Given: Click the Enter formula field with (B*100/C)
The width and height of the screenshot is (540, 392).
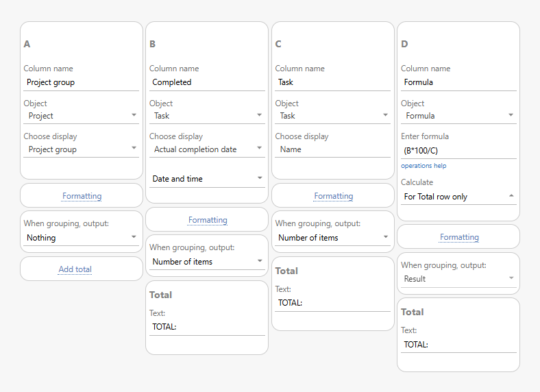Looking at the screenshot, I should (x=458, y=150).
